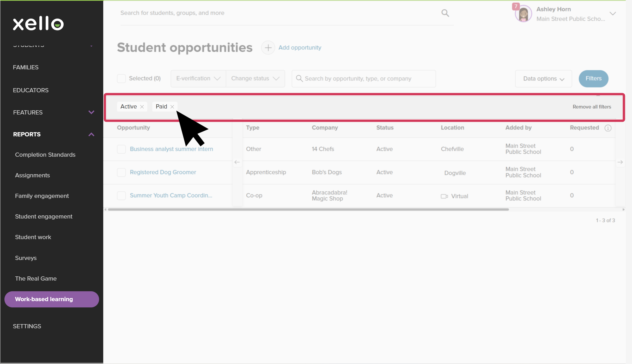Click the Opportunity column header
Image resolution: width=632 pixels, height=364 pixels.
click(133, 128)
